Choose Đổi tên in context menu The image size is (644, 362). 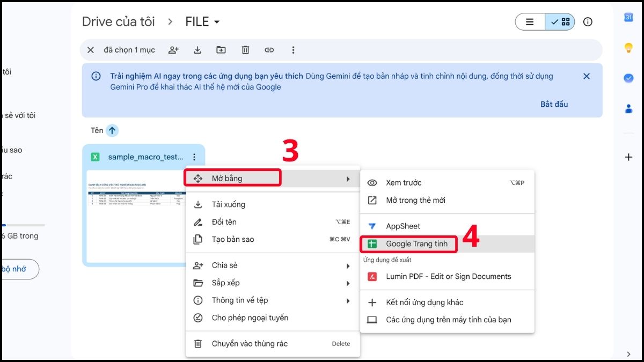pos(273,222)
